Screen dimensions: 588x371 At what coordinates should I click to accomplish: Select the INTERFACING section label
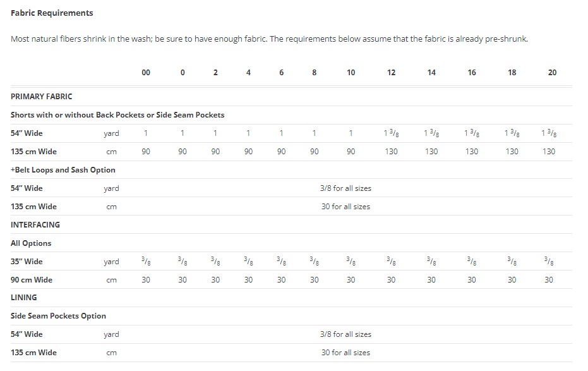[35, 224]
